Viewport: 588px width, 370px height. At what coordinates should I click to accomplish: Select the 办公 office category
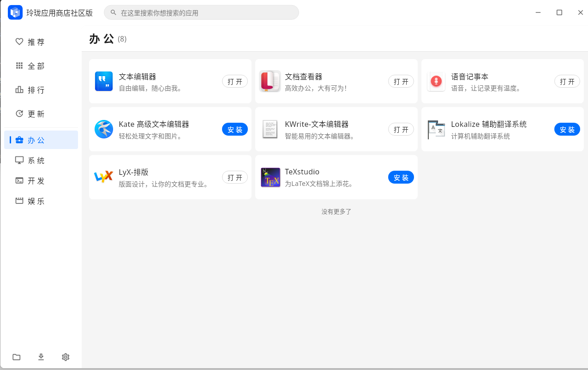pos(41,140)
